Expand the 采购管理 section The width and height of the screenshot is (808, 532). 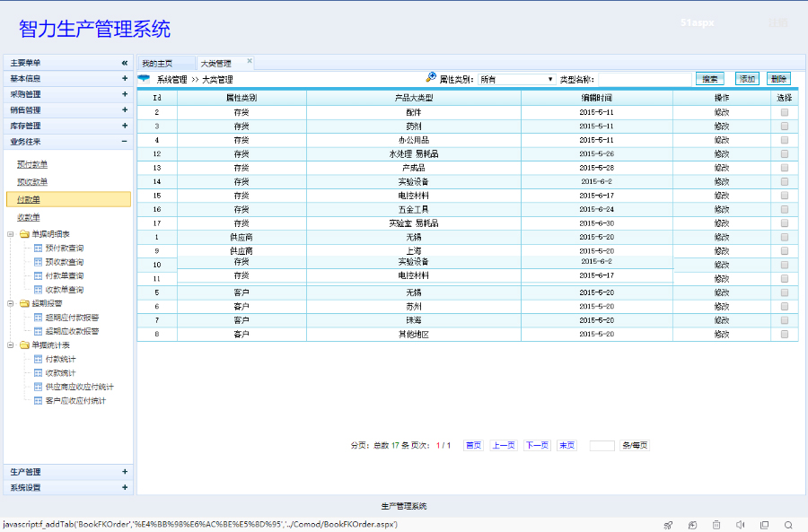(x=125, y=94)
